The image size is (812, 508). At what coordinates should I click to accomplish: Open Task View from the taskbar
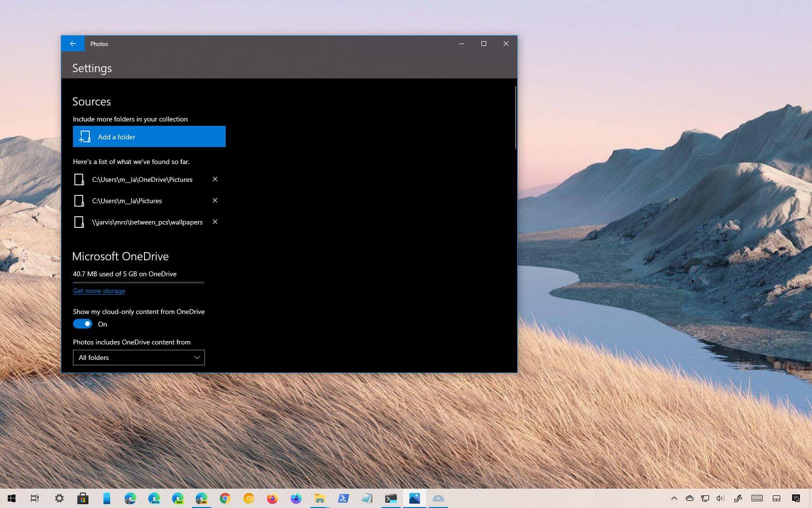[x=34, y=498]
